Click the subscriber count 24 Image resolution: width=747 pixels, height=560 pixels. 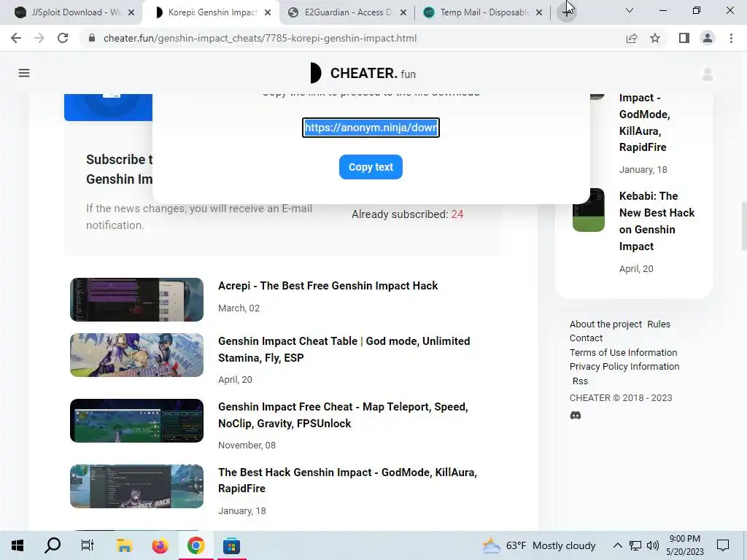click(x=457, y=214)
